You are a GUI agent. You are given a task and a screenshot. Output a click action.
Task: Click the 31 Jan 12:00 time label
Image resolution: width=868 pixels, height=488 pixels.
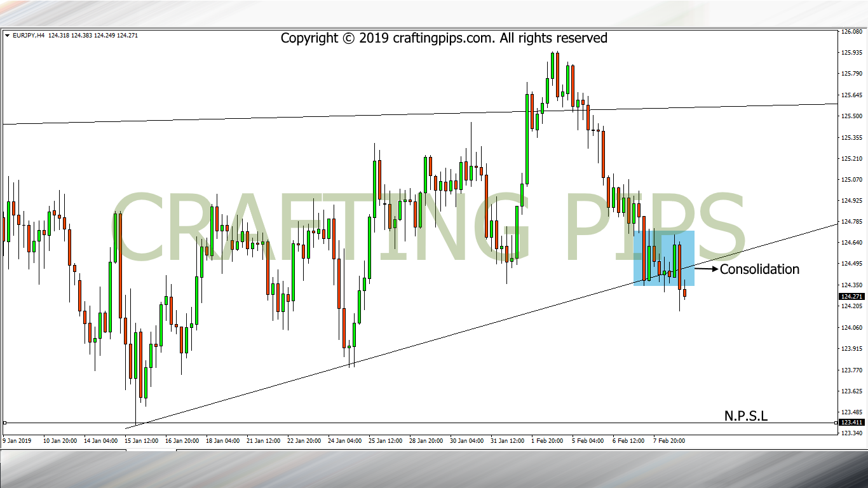pyautogui.click(x=507, y=440)
